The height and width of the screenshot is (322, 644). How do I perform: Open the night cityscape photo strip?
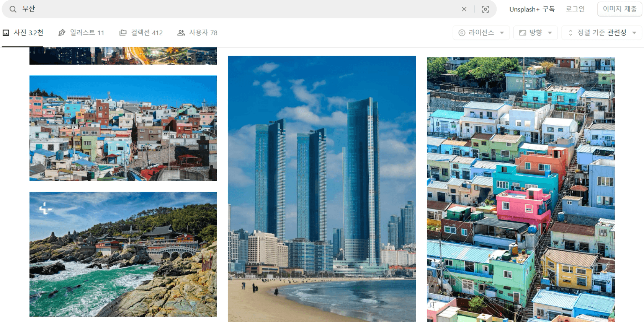(x=123, y=56)
